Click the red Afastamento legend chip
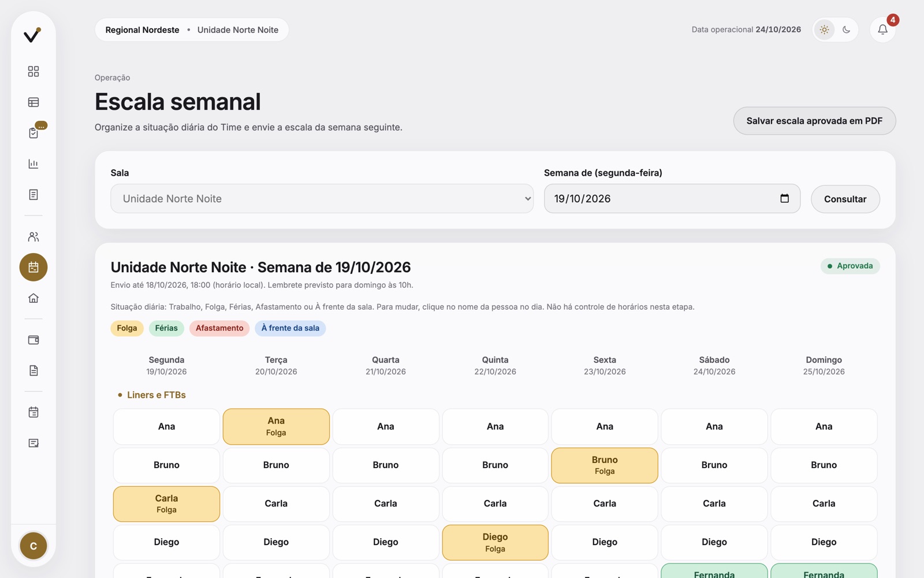This screenshot has width=924, height=578. point(219,328)
